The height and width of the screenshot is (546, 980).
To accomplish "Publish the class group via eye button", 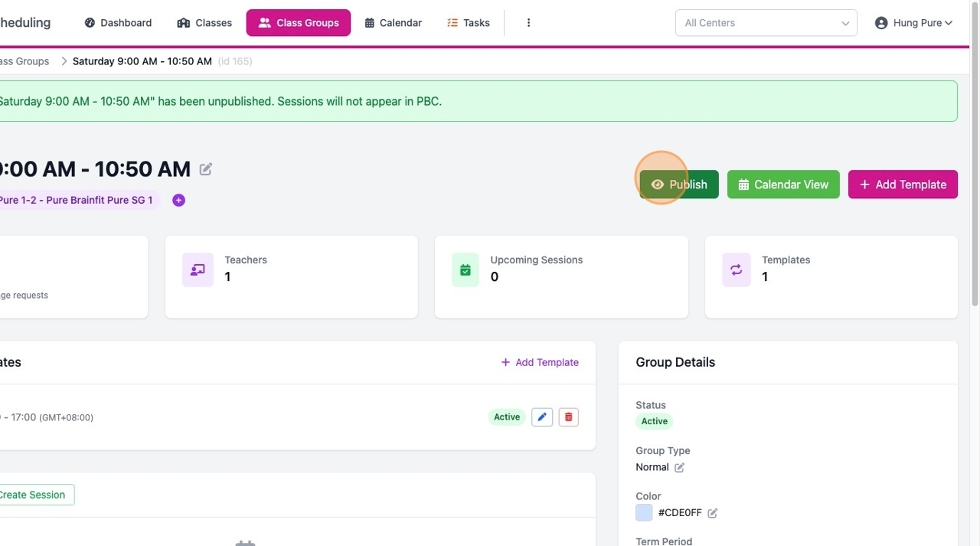I will click(679, 185).
